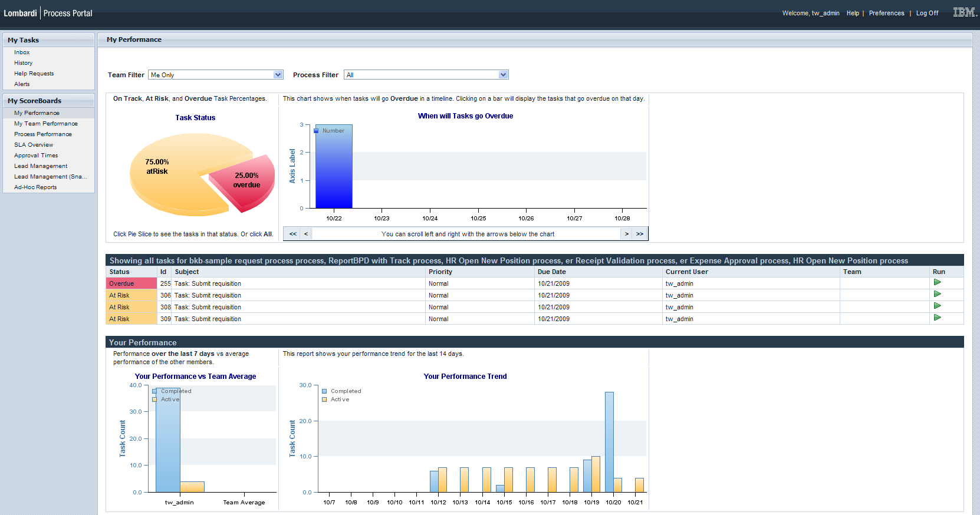Open Approval Times scoreboard
Image resolution: width=980 pixels, height=515 pixels.
[36, 156]
